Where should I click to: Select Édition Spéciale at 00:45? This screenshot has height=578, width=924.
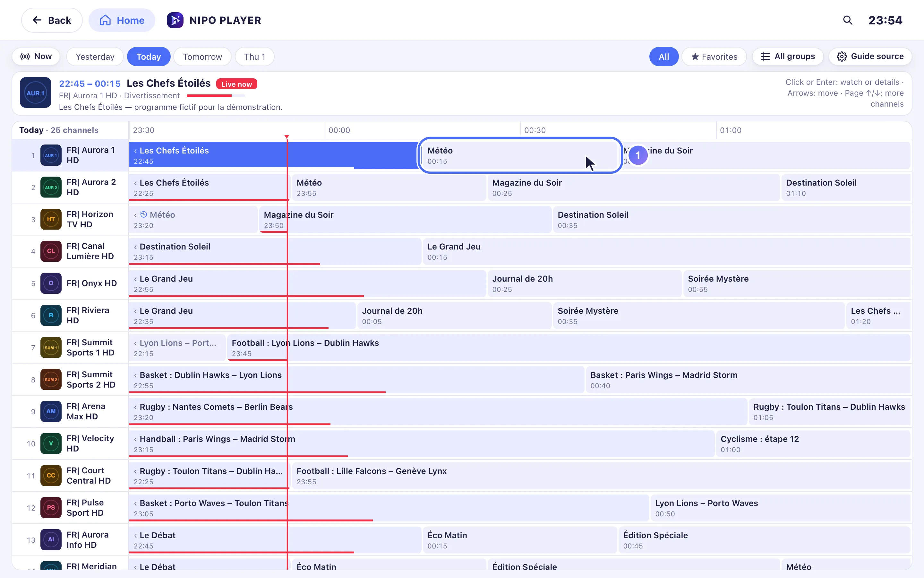765,540
